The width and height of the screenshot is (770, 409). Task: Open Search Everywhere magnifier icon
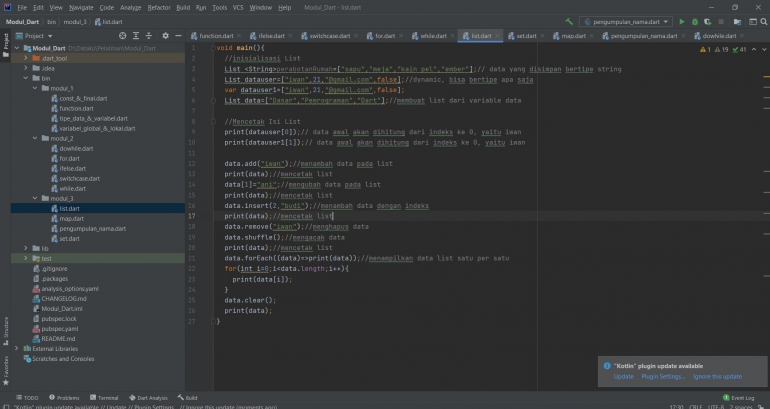point(764,22)
